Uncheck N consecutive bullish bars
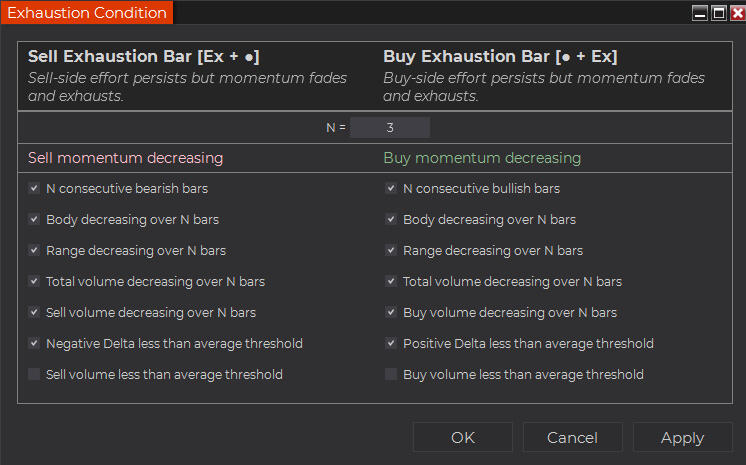The width and height of the screenshot is (746, 465). pos(391,188)
